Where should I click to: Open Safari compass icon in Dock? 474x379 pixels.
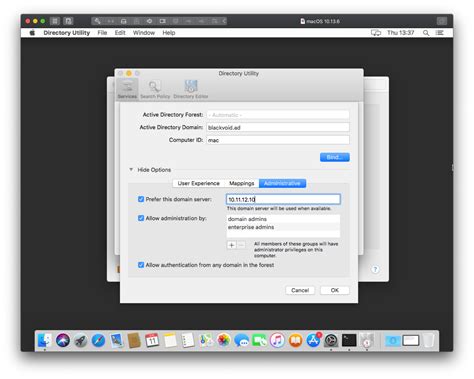click(x=98, y=340)
